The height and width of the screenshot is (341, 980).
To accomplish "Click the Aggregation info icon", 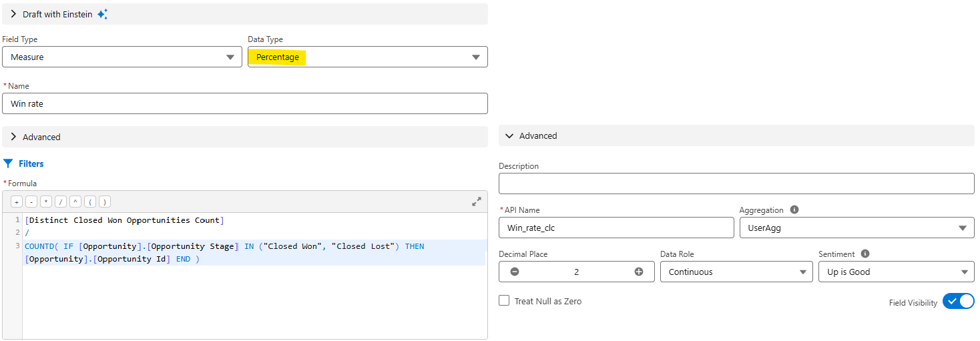I will click(794, 210).
